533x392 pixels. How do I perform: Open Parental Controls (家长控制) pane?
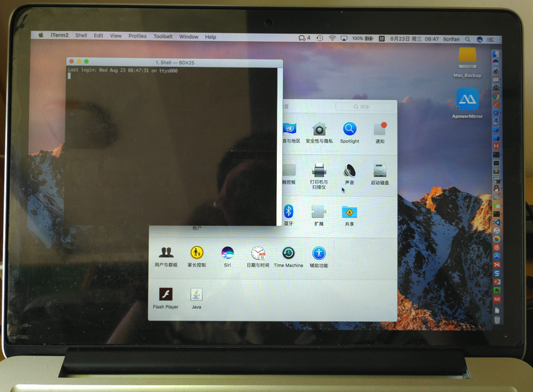click(x=197, y=257)
